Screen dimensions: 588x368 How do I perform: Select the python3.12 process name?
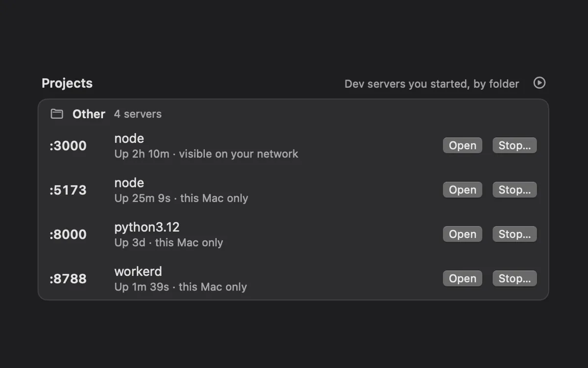click(x=147, y=227)
